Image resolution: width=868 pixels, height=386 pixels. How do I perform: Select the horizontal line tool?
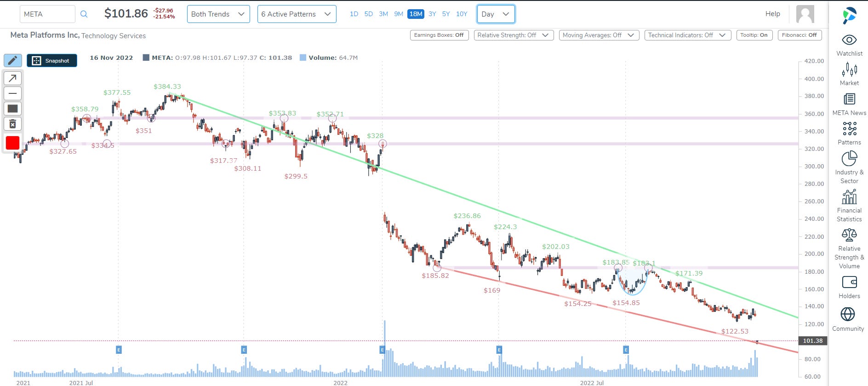pyautogui.click(x=13, y=93)
